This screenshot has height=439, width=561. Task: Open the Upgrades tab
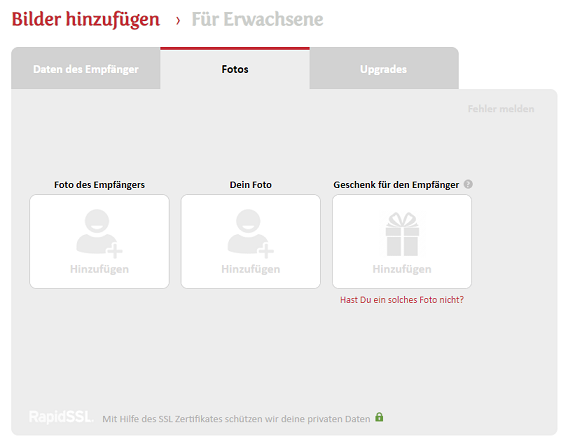click(x=384, y=69)
